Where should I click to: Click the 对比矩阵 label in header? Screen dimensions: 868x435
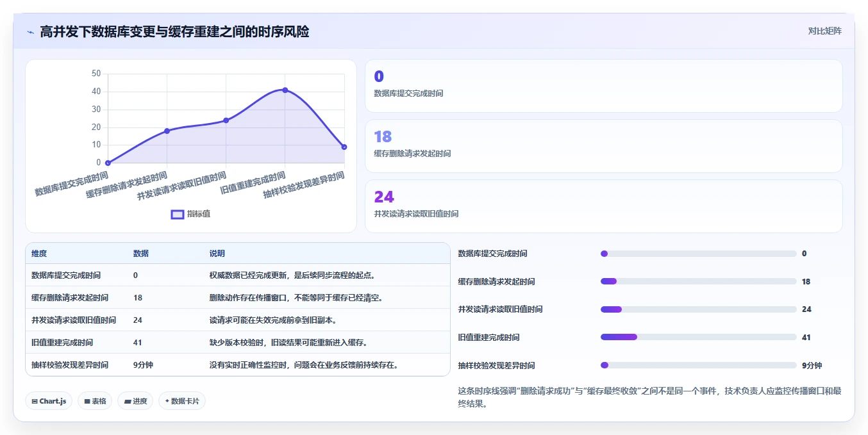click(824, 31)
